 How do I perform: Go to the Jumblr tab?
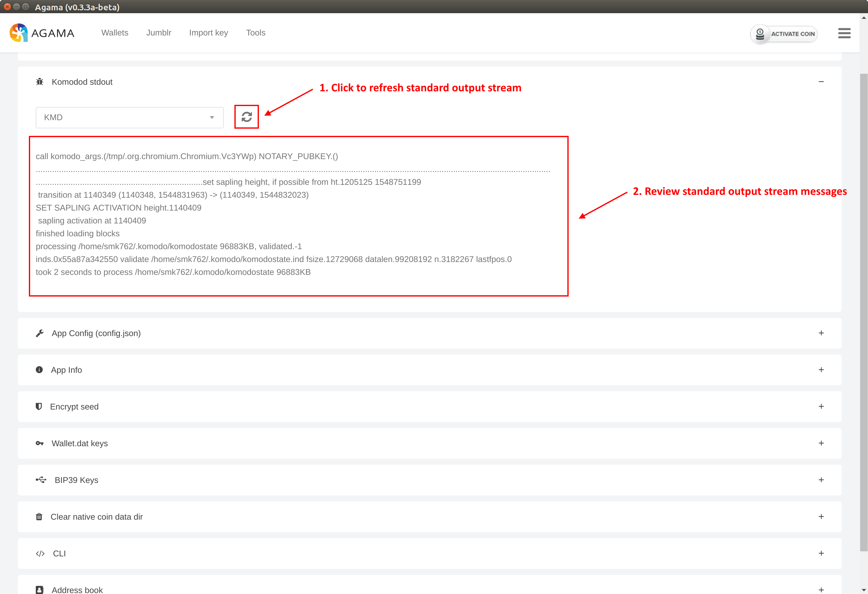pyautogui.click(x=159, y=33)
